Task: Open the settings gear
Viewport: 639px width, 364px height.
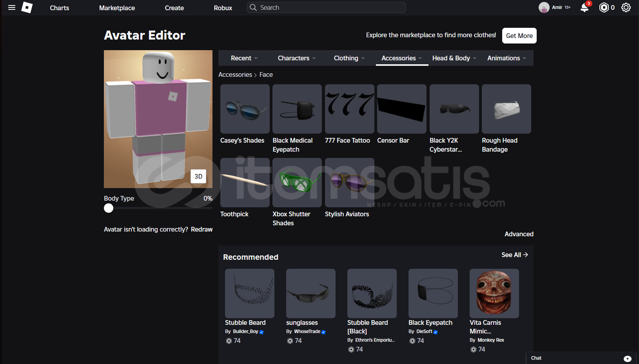Action: (626, 7)
